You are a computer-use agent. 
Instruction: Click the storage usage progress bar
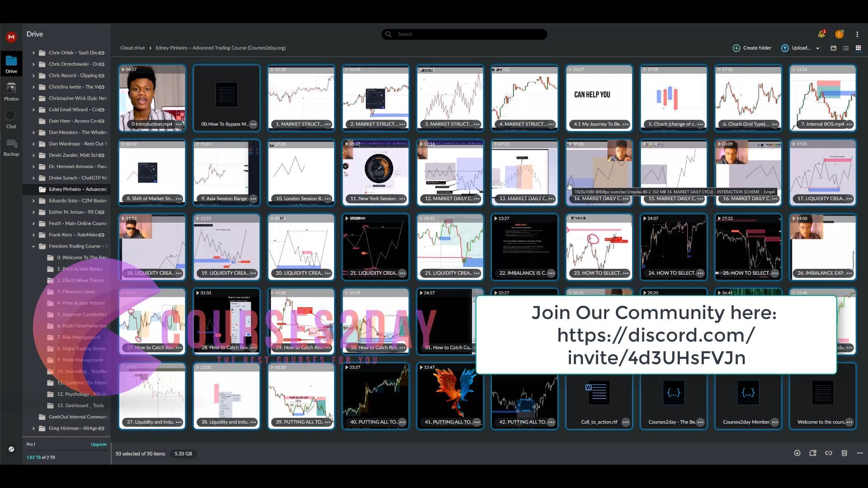pos(66,451)
